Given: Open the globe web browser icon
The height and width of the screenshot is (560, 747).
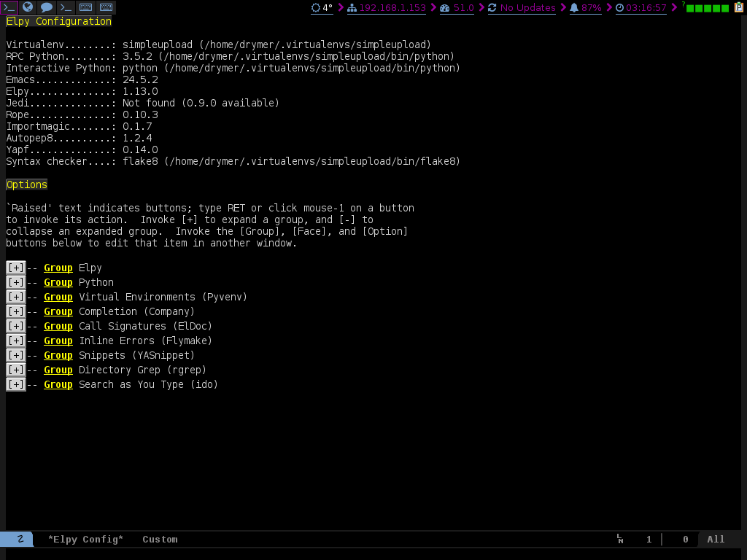Looking at the screenshot, I should (28, 7).
